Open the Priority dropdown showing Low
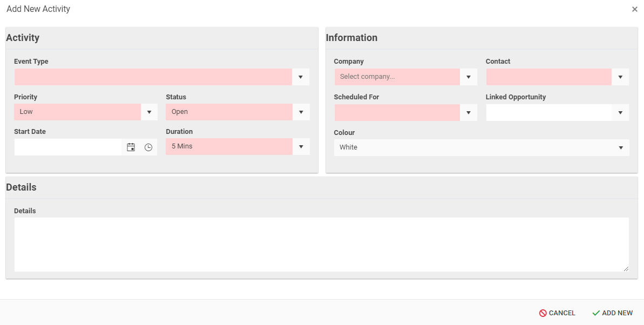Screen dimensions: 644x325 click(149, 112)
